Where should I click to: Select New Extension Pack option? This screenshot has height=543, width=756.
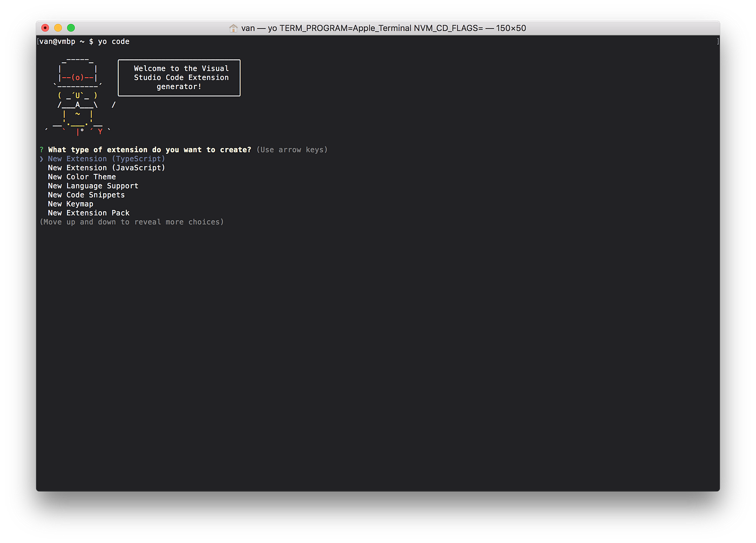89,213
